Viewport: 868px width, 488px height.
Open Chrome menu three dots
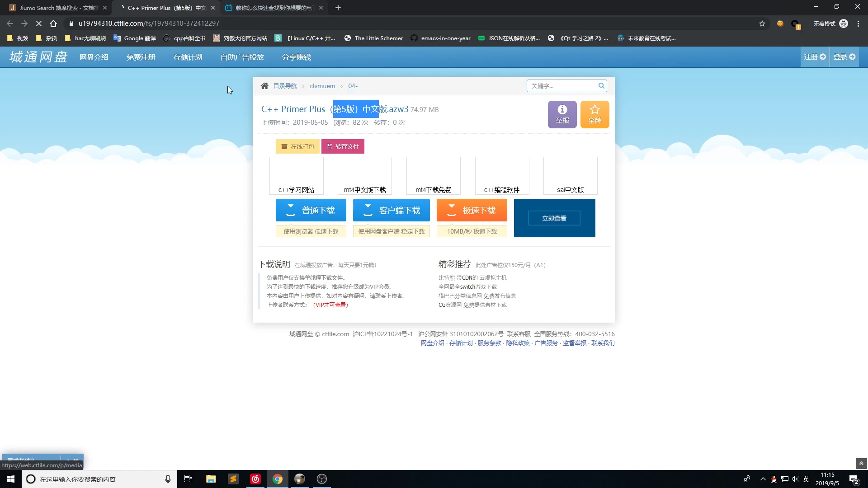[x=858, y=23]
